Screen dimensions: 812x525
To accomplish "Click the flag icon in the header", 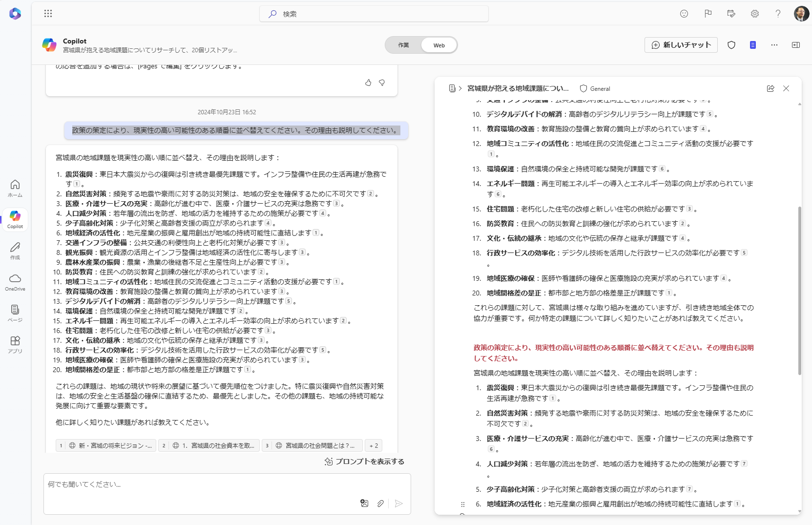I will tap(708, 14).
